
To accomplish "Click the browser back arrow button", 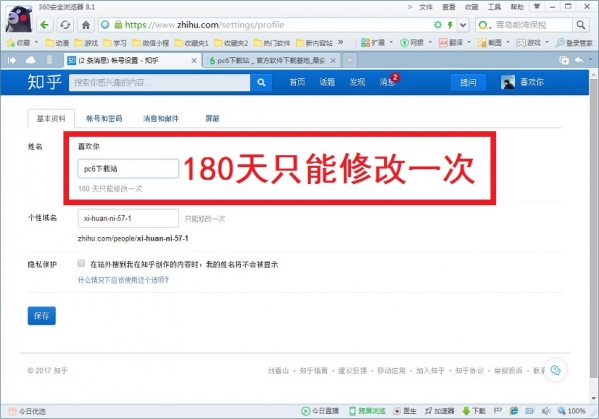I will (x=45, y=25).
